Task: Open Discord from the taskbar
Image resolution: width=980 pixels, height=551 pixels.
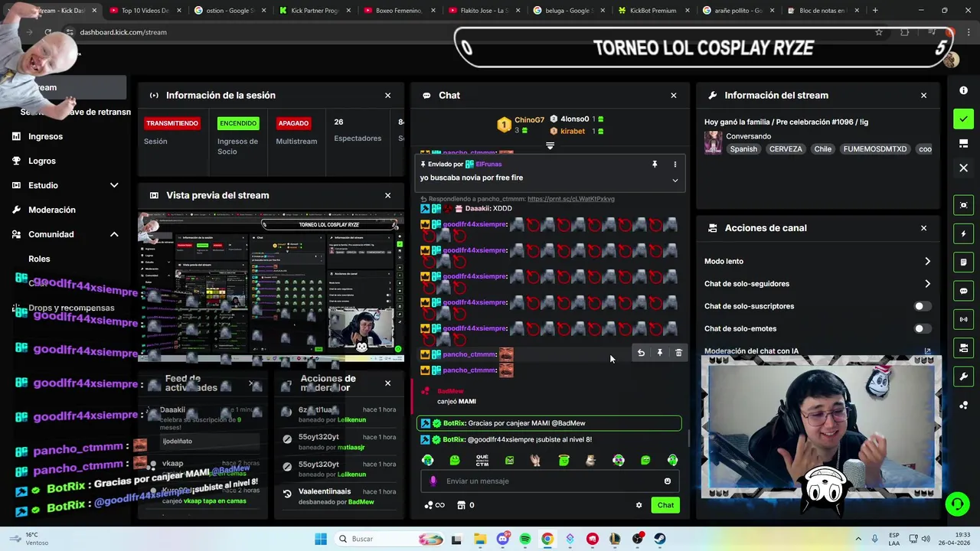Action: tap(503, 539)
